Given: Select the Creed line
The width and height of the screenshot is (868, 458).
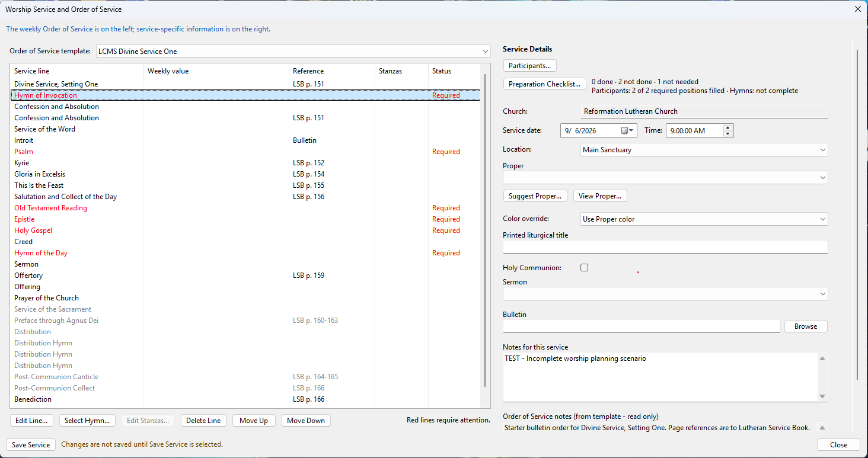Looking at the screenshot, I should tap(245, 242).
